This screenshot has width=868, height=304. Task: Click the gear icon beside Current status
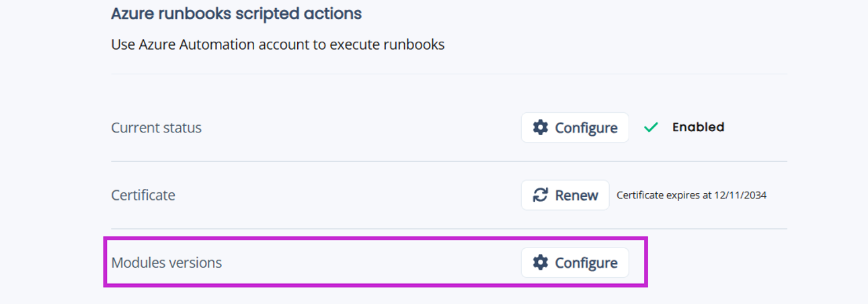(x=541, y=128)
